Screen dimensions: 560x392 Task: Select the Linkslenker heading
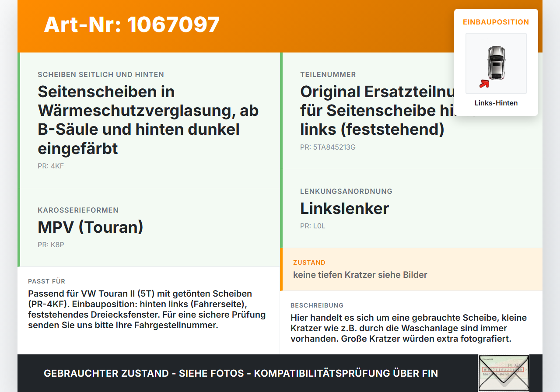[x=345, y=208]
